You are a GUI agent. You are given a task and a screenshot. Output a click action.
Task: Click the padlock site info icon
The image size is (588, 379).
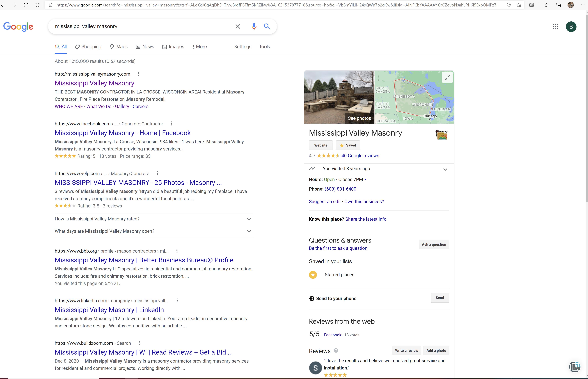point(51,5)
